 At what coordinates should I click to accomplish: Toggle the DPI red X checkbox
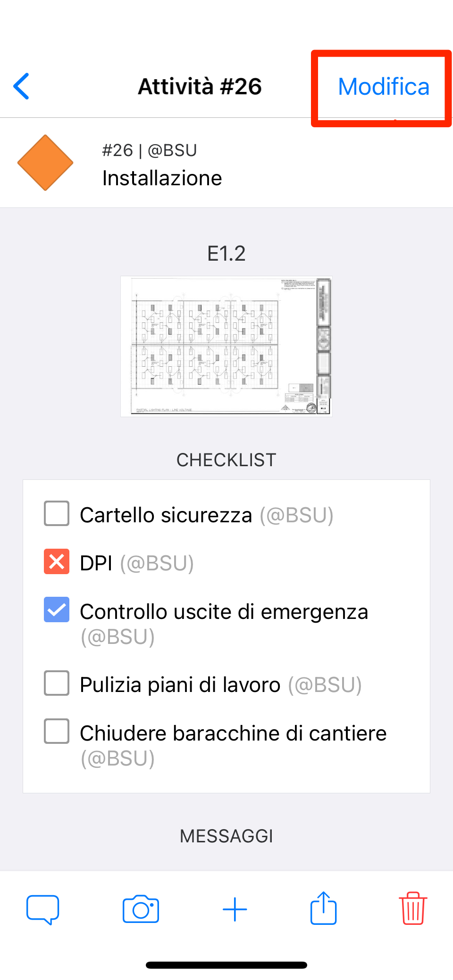(57, 561)
